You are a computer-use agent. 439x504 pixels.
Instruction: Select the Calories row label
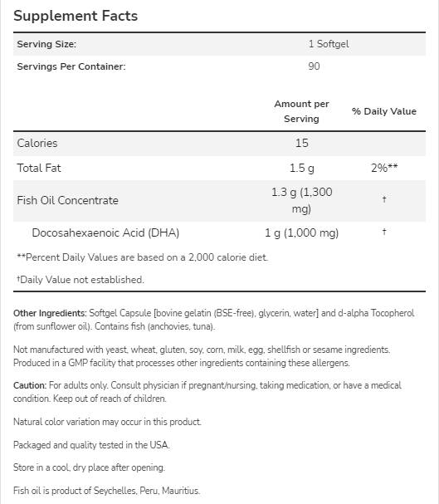click(37, 143)
